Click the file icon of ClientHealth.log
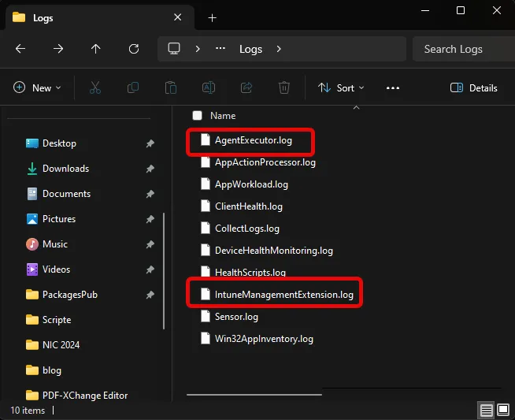This screenshot has width=515, height=420. click(206, 206)
